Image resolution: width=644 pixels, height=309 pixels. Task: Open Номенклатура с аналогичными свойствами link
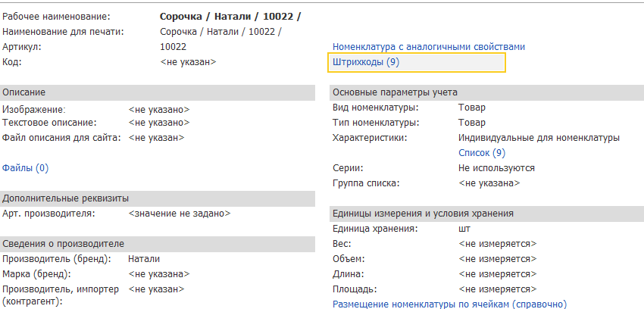(x=428, y=47)
